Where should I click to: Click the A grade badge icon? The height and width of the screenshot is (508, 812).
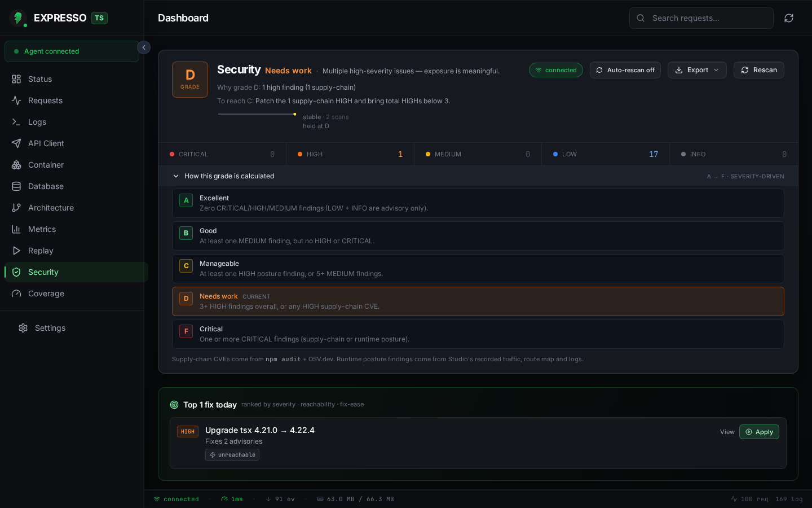(186, 200)
